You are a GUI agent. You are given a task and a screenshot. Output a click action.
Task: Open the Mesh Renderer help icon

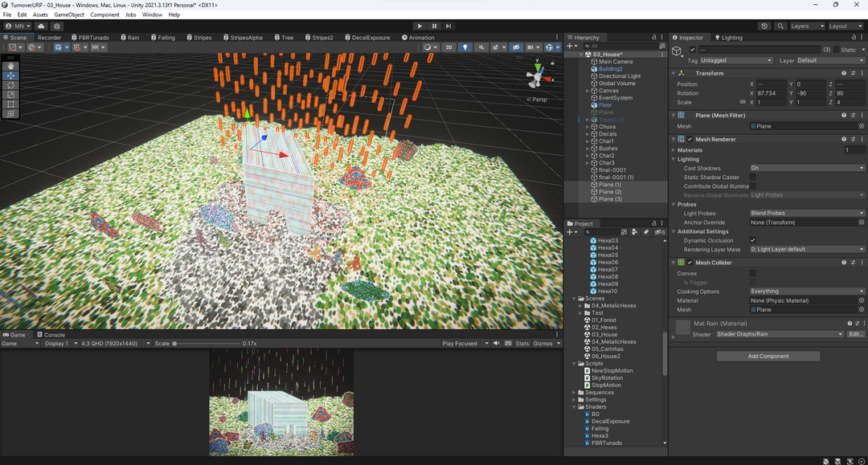click(844, 139)
